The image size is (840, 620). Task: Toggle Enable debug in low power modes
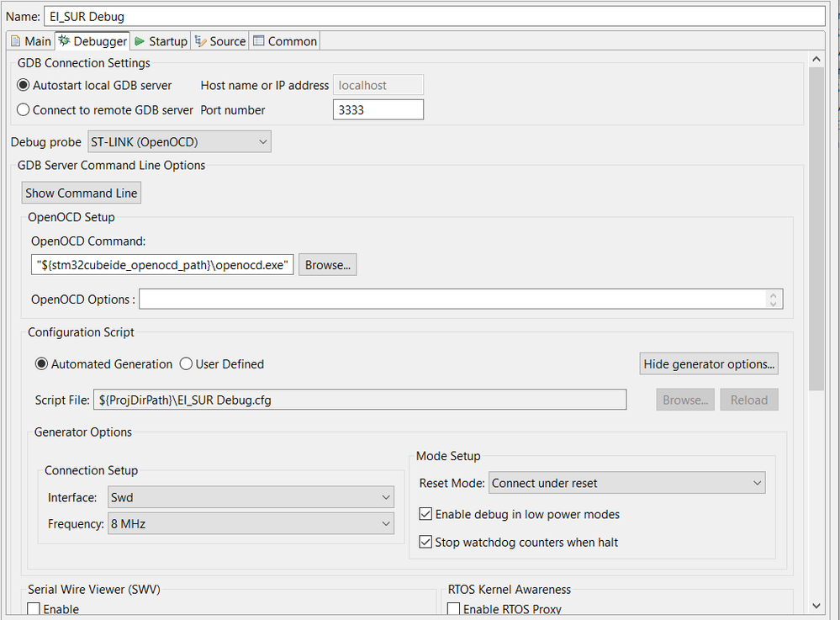point(519,515)
